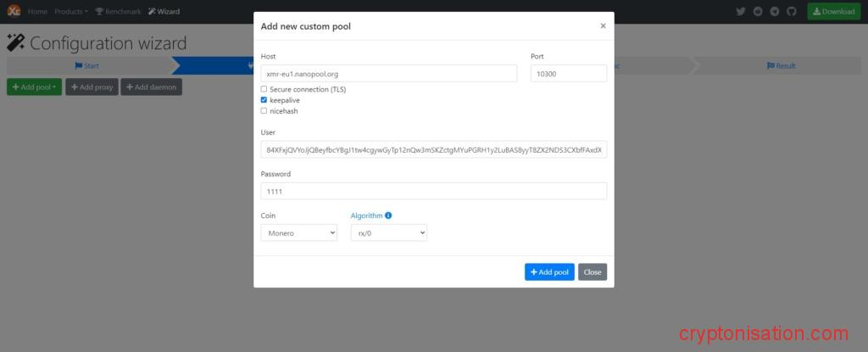
Task: Click the Benchmark trophy icon
Action: pyautogui.click(x=99, y=12)
